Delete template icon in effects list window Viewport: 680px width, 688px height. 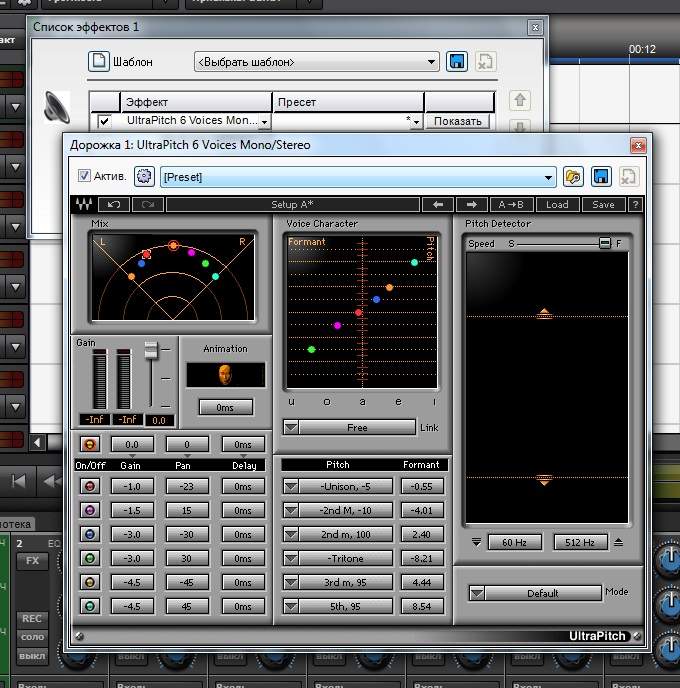point(485,61)
